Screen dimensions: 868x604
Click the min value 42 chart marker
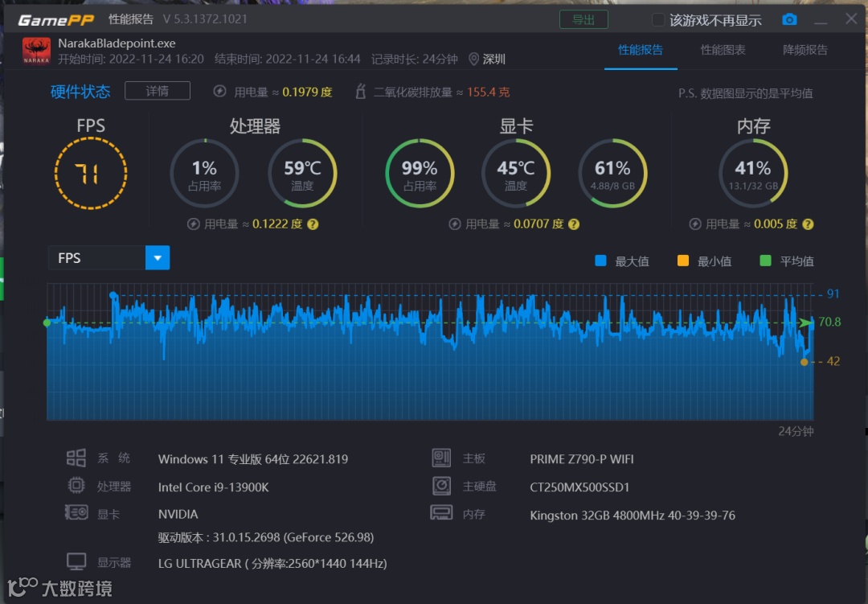805,362
